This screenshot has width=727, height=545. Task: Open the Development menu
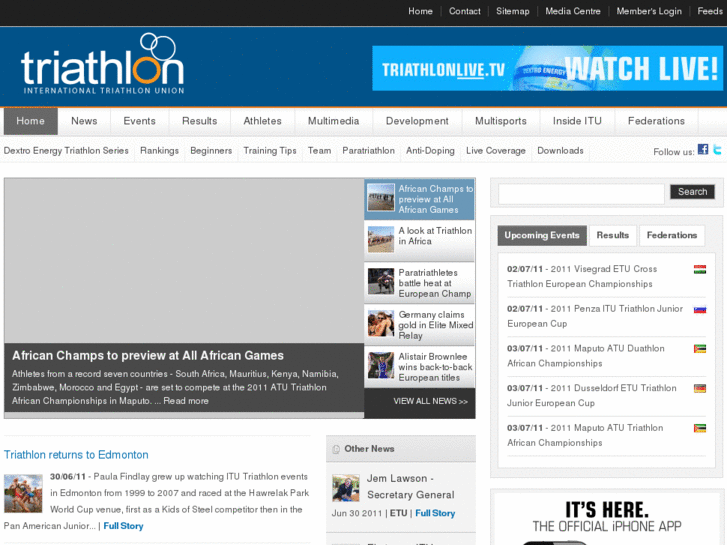click(417, 121)
